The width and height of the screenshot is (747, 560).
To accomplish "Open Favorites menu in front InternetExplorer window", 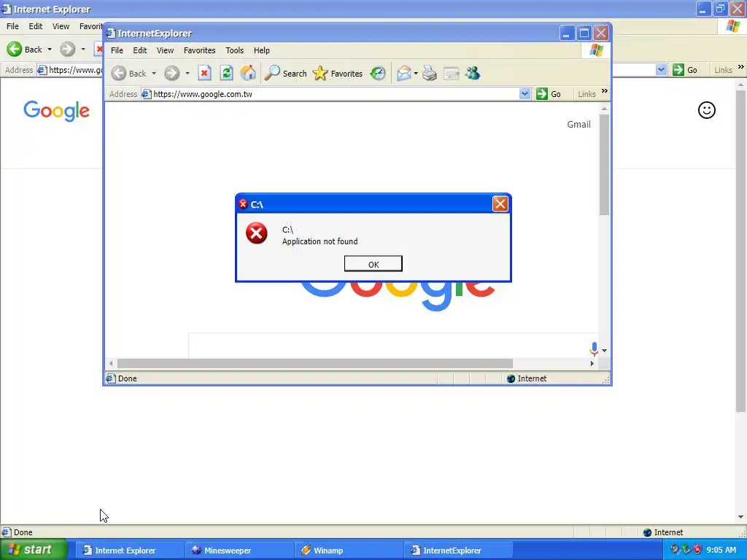I will [200, 50].
